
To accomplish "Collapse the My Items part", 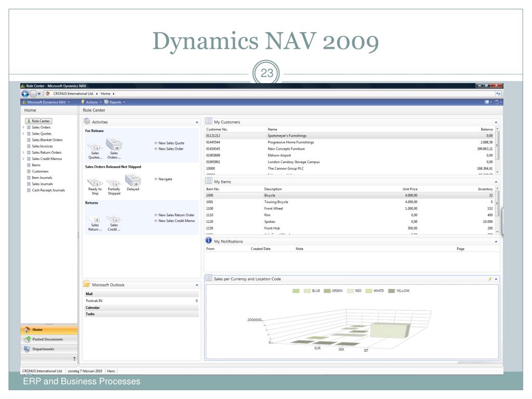I will pos(496,182).
